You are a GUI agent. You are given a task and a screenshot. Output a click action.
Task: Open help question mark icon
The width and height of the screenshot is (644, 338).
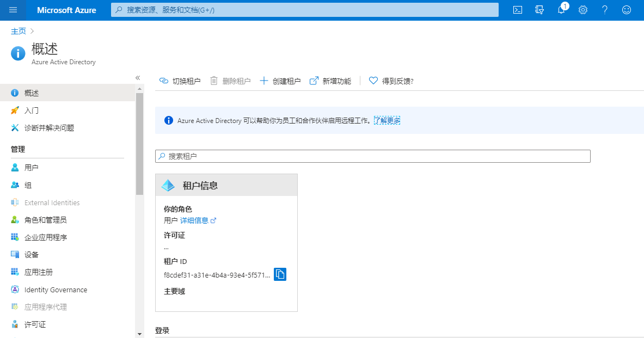[605, 10]
